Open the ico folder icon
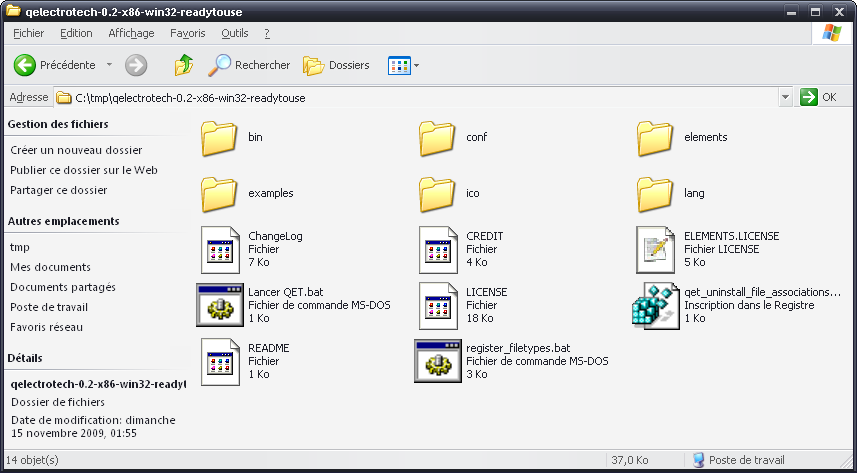Image resolution: width=857 pixels, height=473 pixels. tap(437, 194)
